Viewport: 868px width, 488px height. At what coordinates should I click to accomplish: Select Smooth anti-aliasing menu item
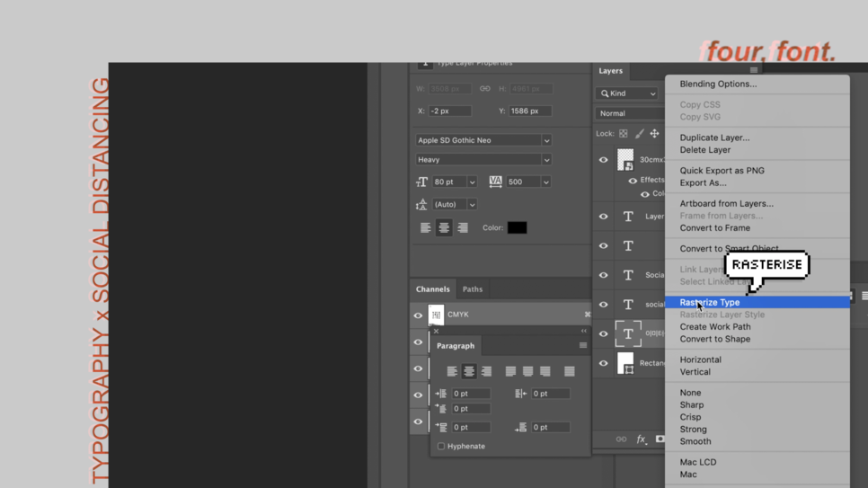coord(695,441)
